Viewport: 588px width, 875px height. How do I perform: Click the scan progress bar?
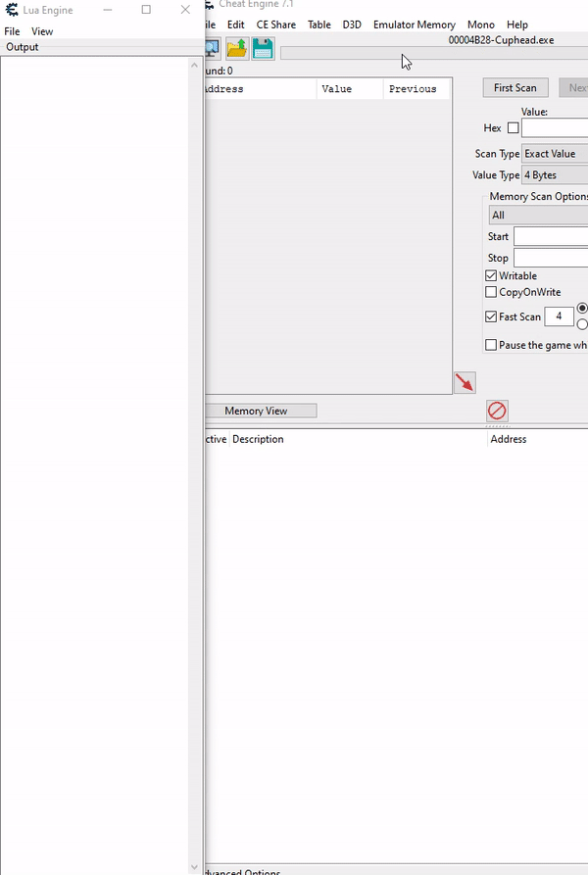tap(434, 53)
